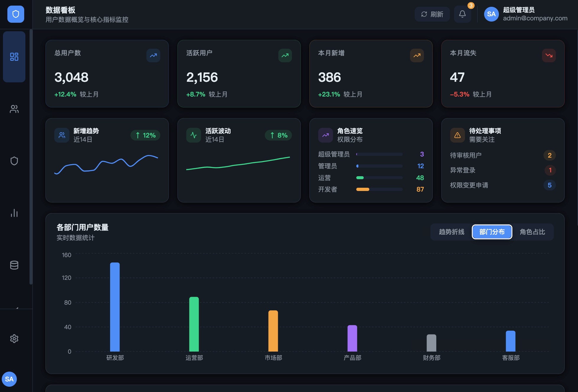
Task: Click the admin@company.com email text
Action: pos(535,18)
